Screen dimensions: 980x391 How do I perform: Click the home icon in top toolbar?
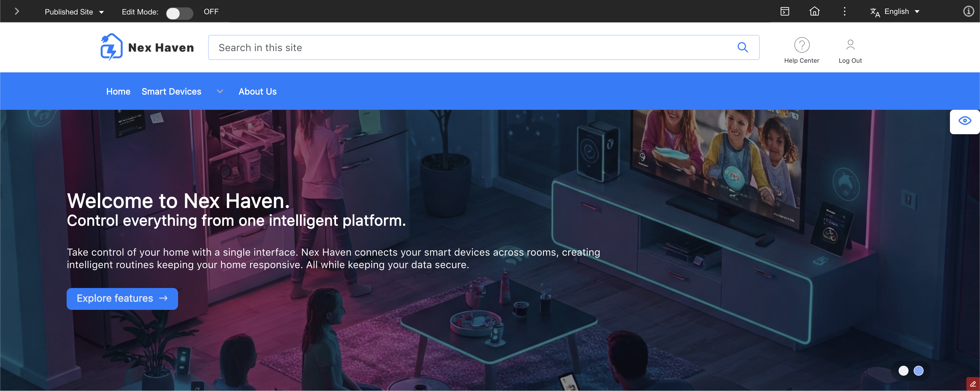click(814, 11)
